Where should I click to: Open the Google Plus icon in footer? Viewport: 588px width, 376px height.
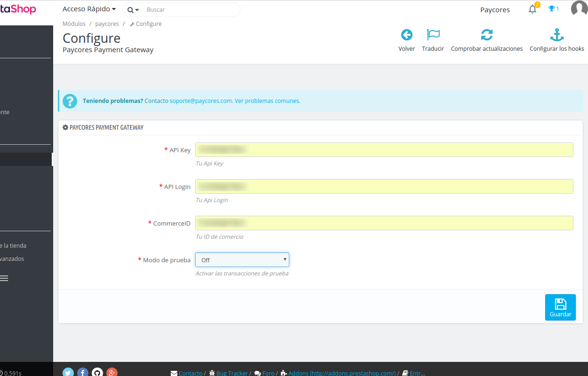(x=112, y=373)
